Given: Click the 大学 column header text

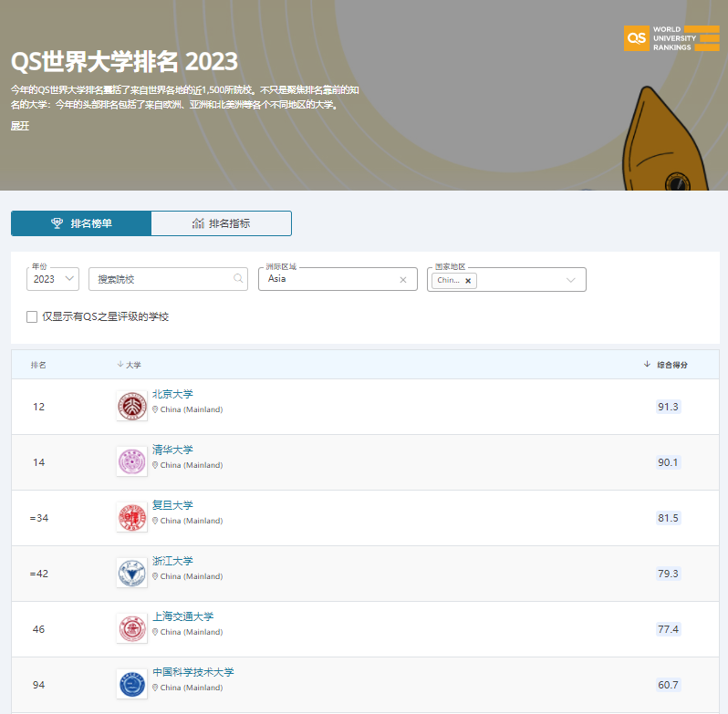Looking at the screenshot, I should 133,365.
